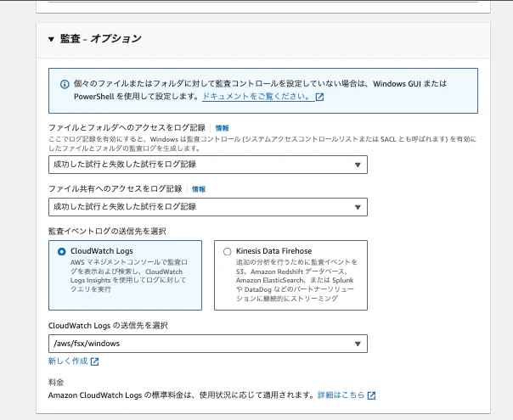
Task: Open the file and folder access logging dropdown
Action: pos(208,165)
